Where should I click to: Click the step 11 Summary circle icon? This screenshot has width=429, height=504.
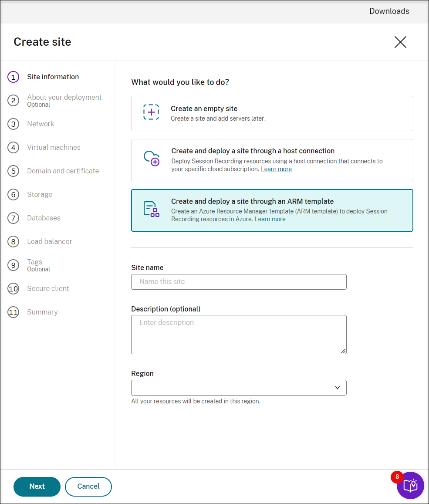pos(14,312)
